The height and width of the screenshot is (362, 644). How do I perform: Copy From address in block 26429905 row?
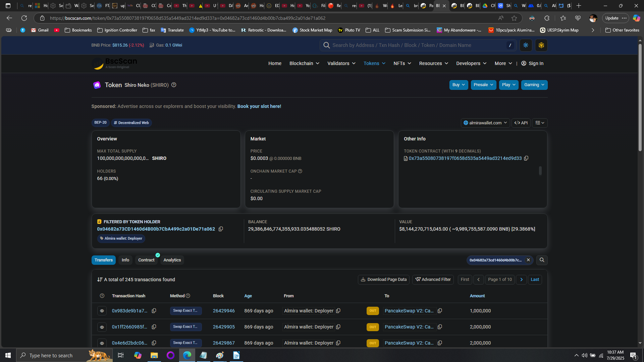(x=338, y=327)
